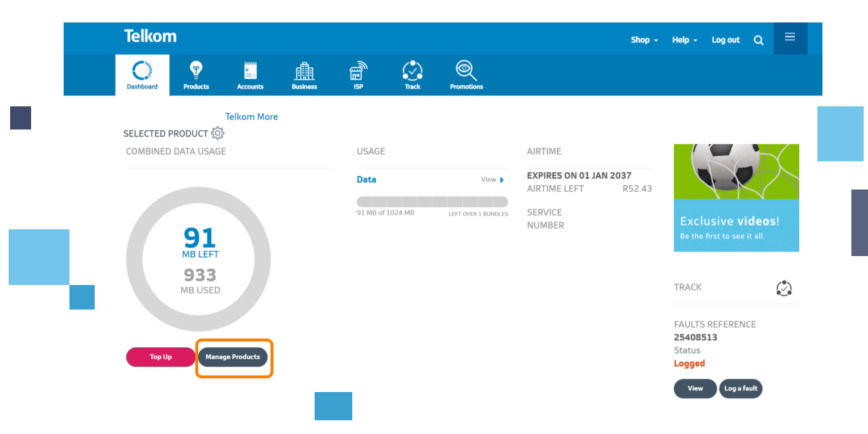
Task: Open the ISP tab
Action: [358, 75]
